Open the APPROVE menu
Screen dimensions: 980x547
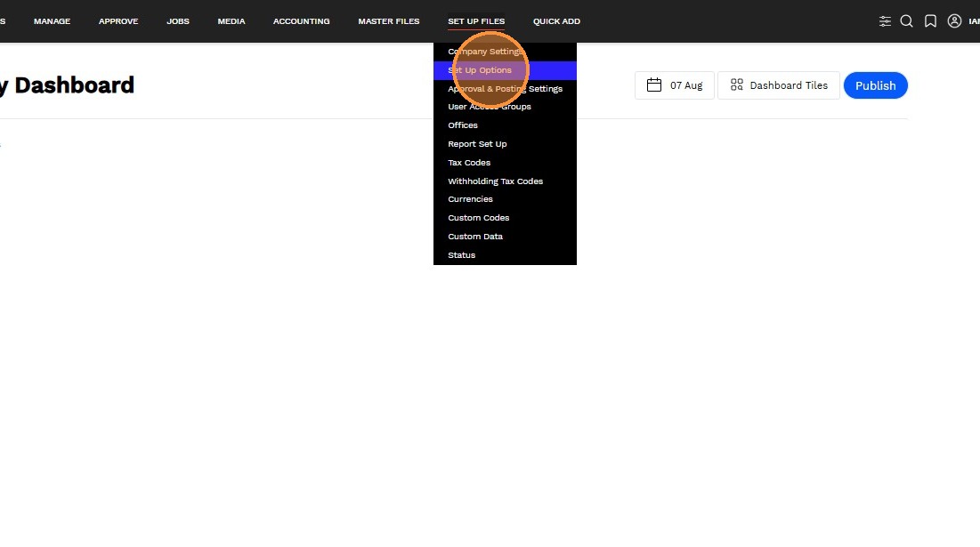(x=118, y=21)
